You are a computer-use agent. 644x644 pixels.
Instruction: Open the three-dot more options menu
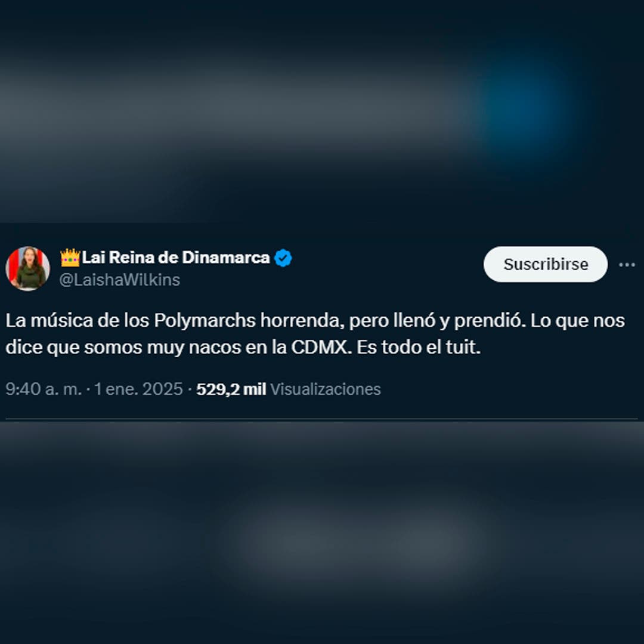coord(627,265)
